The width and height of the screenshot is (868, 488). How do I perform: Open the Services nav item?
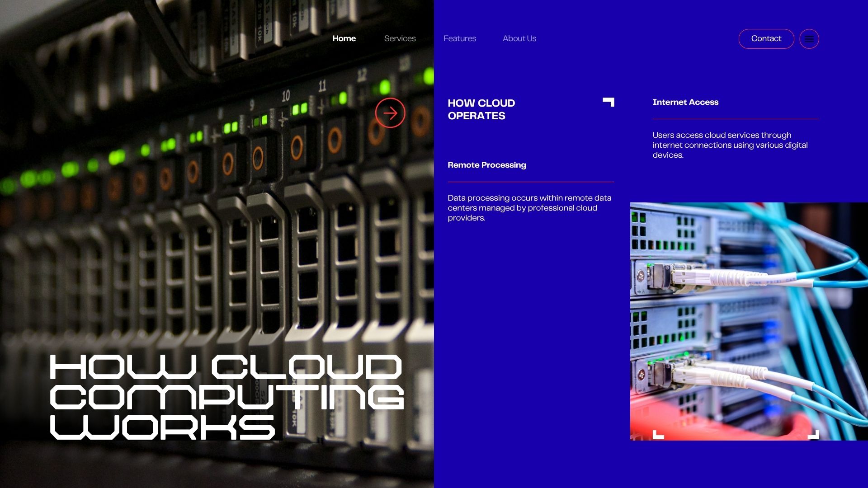400,38
